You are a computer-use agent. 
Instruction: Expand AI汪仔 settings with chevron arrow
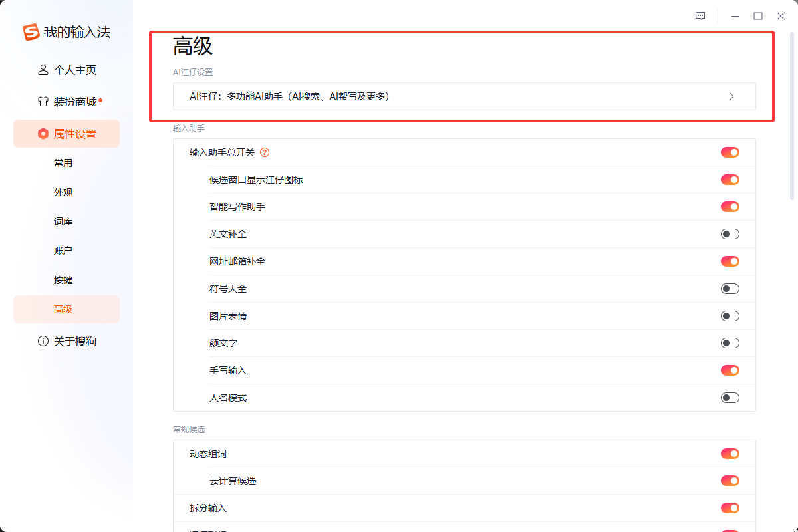pyautogui.click(x=731, y=96)
